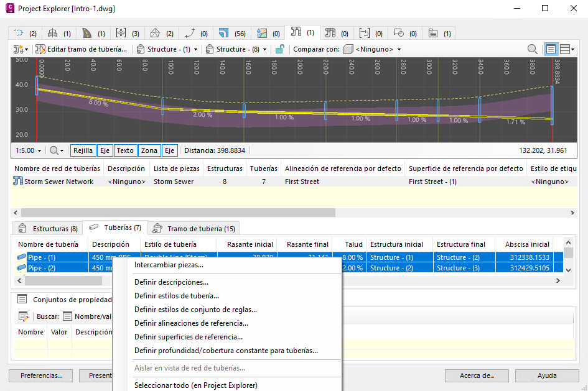Click the magnifier search icon at toolbar right
This screenshot has height=391, width=588.
[x=533, y=49]
